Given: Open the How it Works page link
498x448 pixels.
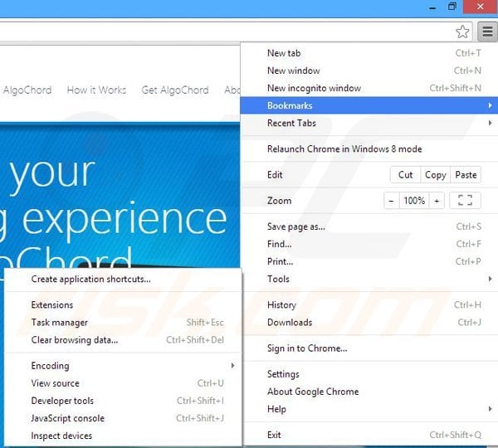Looking at the screenshot, I should (x=96, y=90).
